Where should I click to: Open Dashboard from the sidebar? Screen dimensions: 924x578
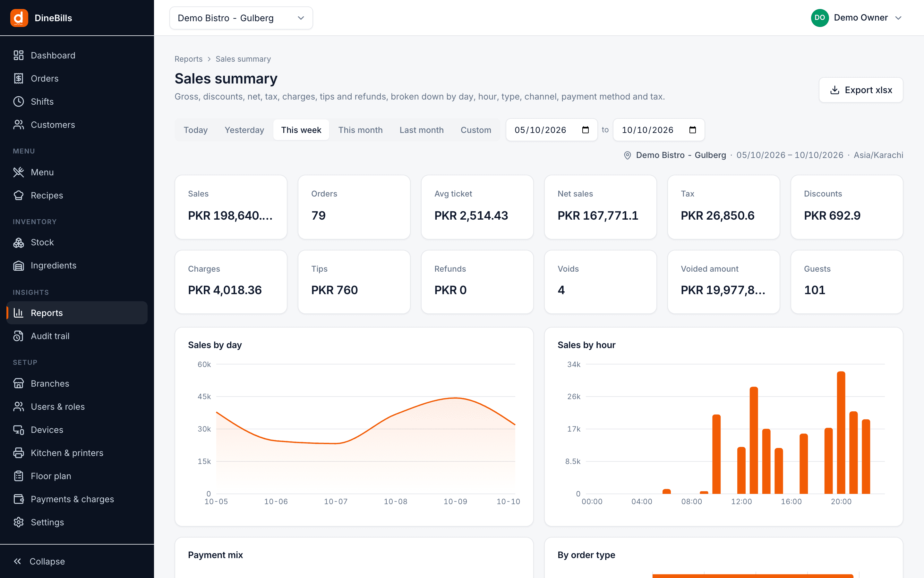pyautogui.click(x=77, y=56)
